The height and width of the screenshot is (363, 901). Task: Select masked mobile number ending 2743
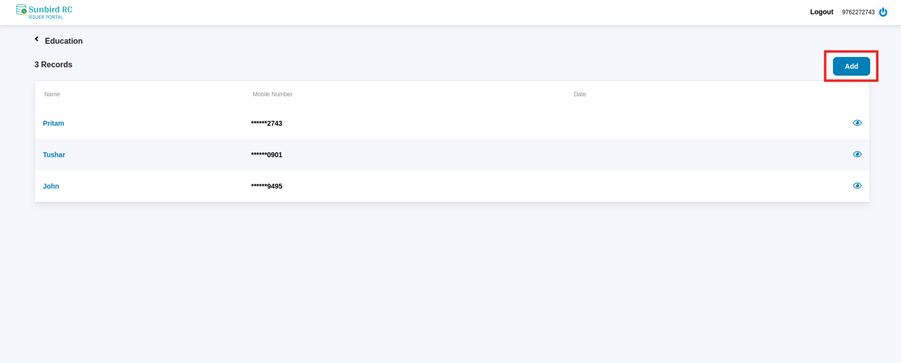coord(267,123)
